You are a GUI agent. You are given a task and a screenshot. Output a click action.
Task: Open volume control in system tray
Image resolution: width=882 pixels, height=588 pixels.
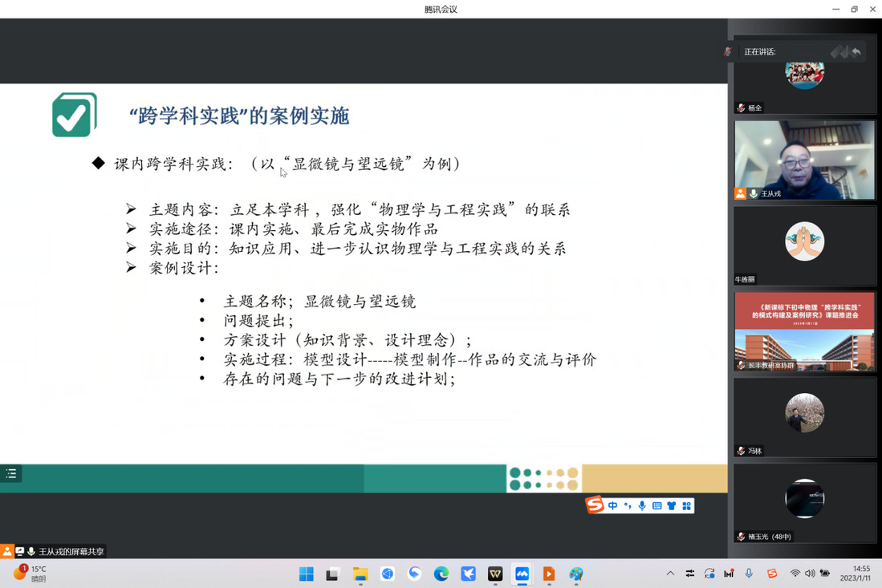pyautogui.click(x=810, y=574)
